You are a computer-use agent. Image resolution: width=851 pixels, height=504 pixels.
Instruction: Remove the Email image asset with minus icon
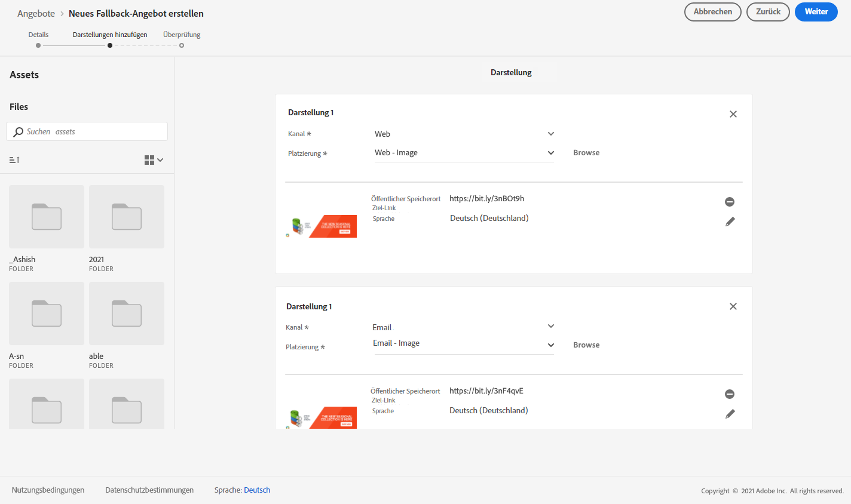pyautogui.click(x=730, y=394)
